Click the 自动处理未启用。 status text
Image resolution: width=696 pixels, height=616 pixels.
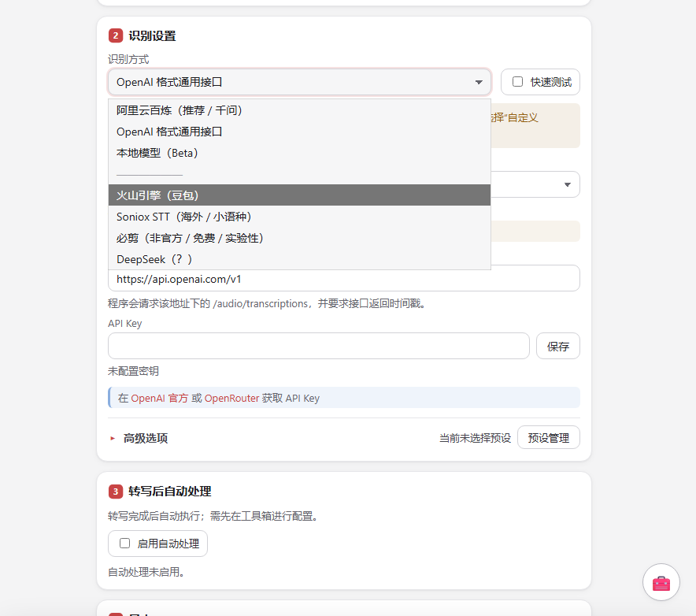pos(146,572)
